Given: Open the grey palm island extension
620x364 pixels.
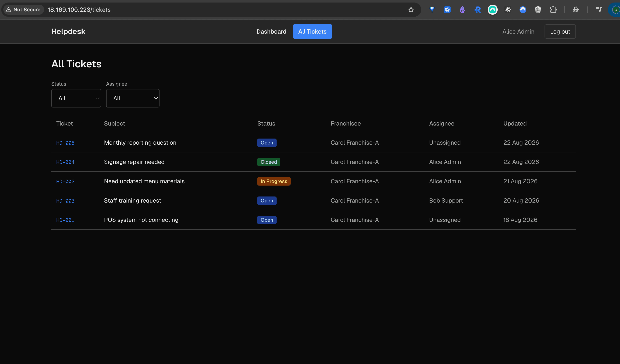Looking at the screenshot, I should (538, 10).
